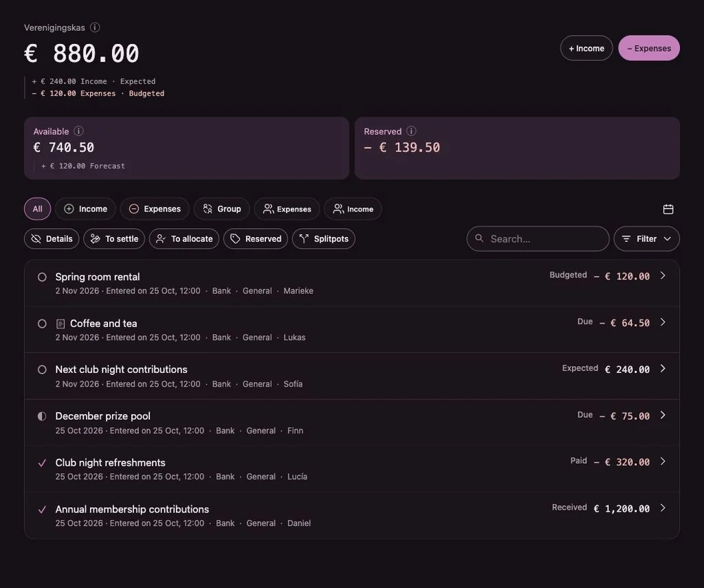Focus the Search input field
Image resolution: width=704 pixels, height=588 pixels.
click(x=538, y=238)
